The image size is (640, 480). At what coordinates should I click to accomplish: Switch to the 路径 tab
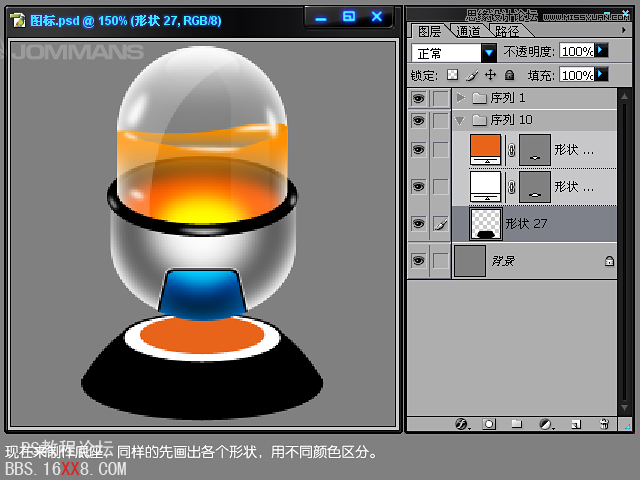507,31
